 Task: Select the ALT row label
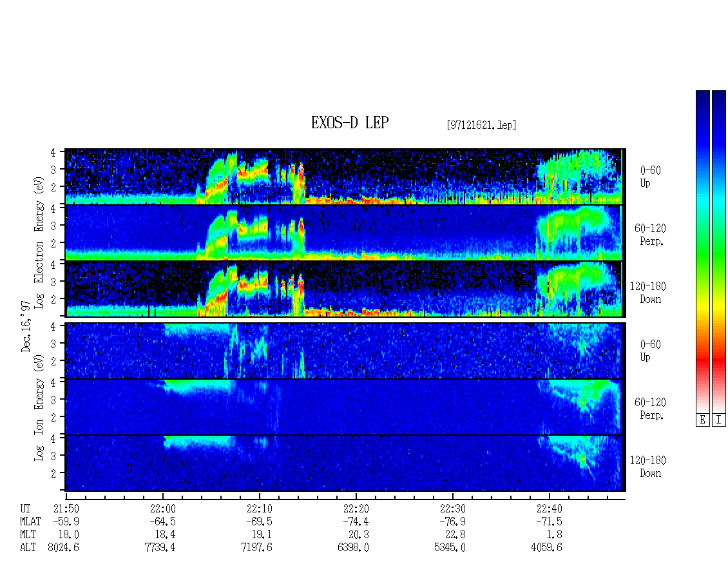pos(28,547)
